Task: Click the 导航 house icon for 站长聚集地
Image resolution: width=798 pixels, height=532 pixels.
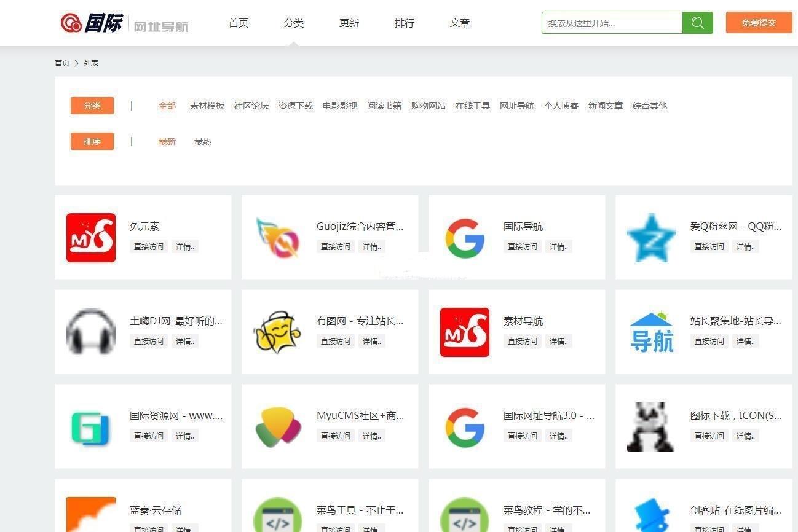Action: tap(651, 332)
